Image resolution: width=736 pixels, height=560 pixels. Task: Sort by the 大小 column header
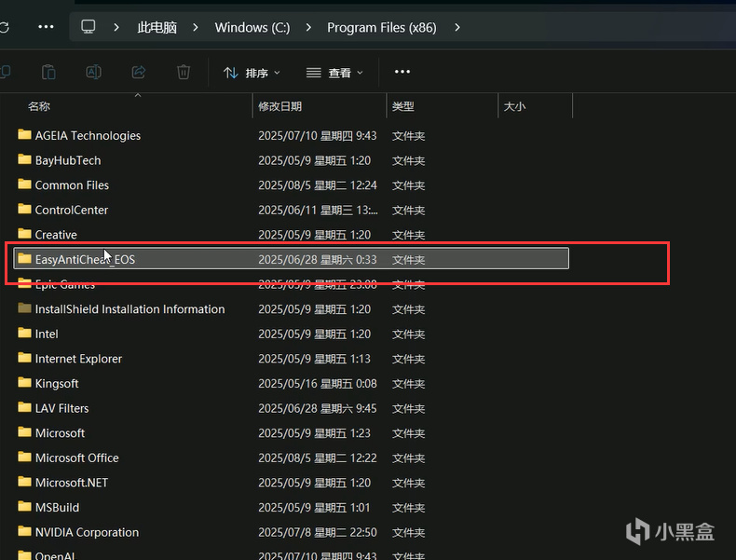coord(514,106)
